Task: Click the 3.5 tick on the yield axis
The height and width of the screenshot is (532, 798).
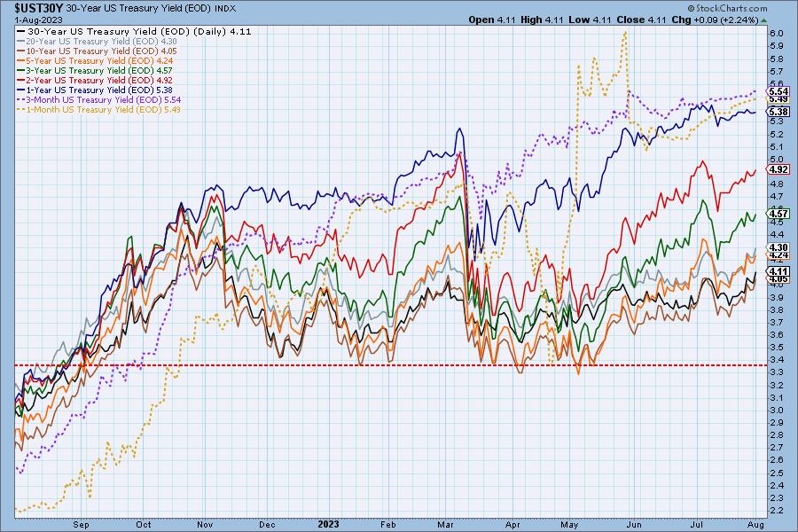Action: pyautogui.click(x=777, y=348)
